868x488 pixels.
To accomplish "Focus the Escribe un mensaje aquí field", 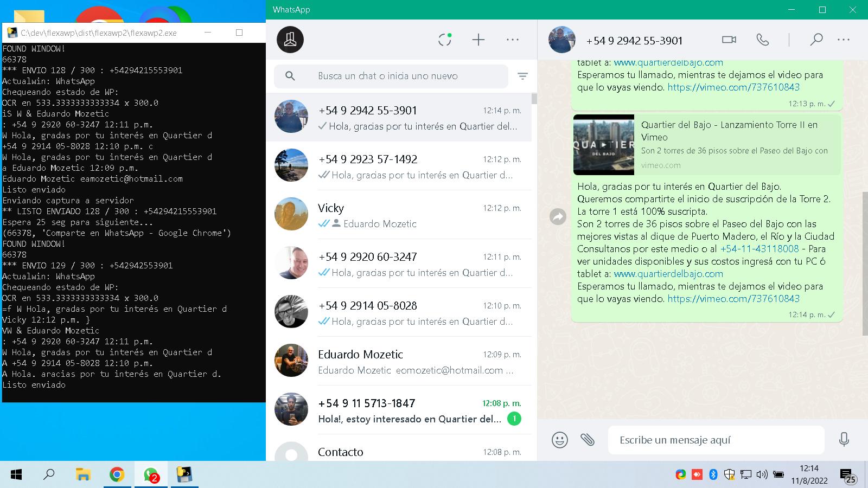I will pos(716,440).
